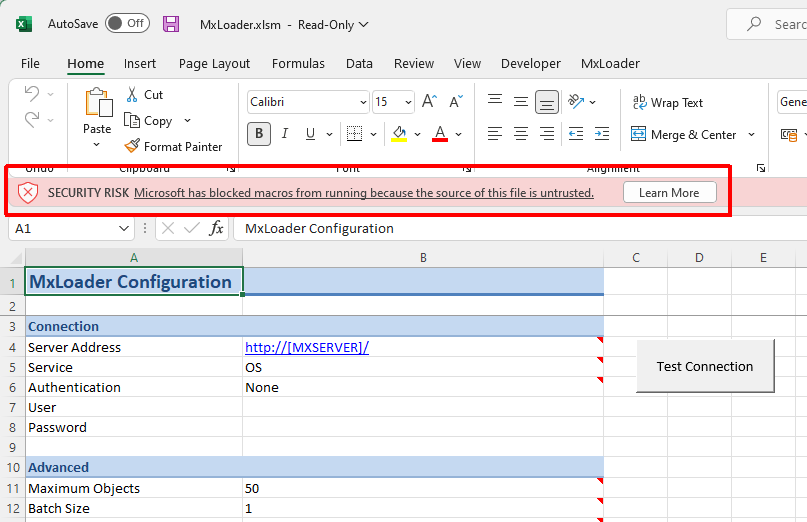Image resolution: width=807 pixels, height=522 pixels.
Task: Click the Paste clipboard icon
Action: coord(98,102)
